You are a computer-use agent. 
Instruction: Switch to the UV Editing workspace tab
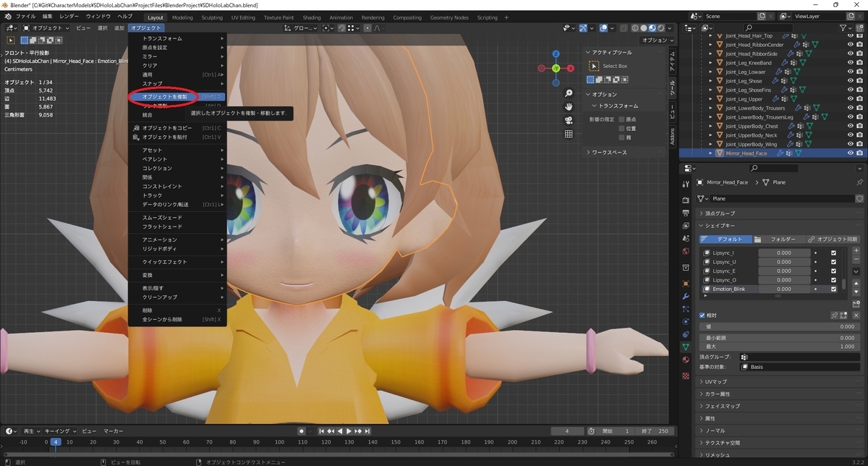243,17
